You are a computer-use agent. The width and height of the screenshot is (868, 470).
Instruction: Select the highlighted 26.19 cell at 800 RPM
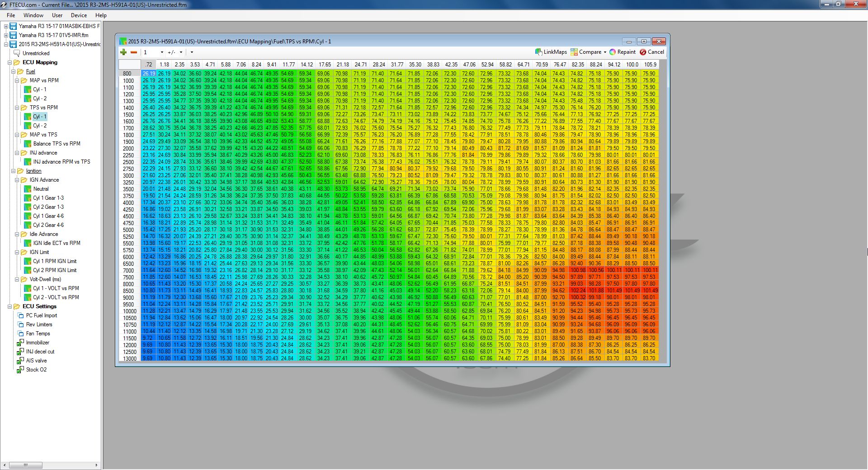tap(149, 74)
